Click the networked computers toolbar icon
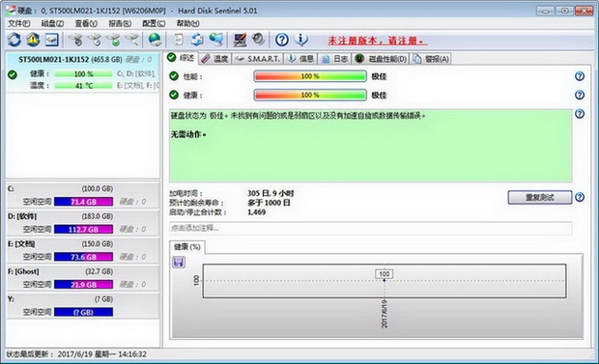 [216, 40]
